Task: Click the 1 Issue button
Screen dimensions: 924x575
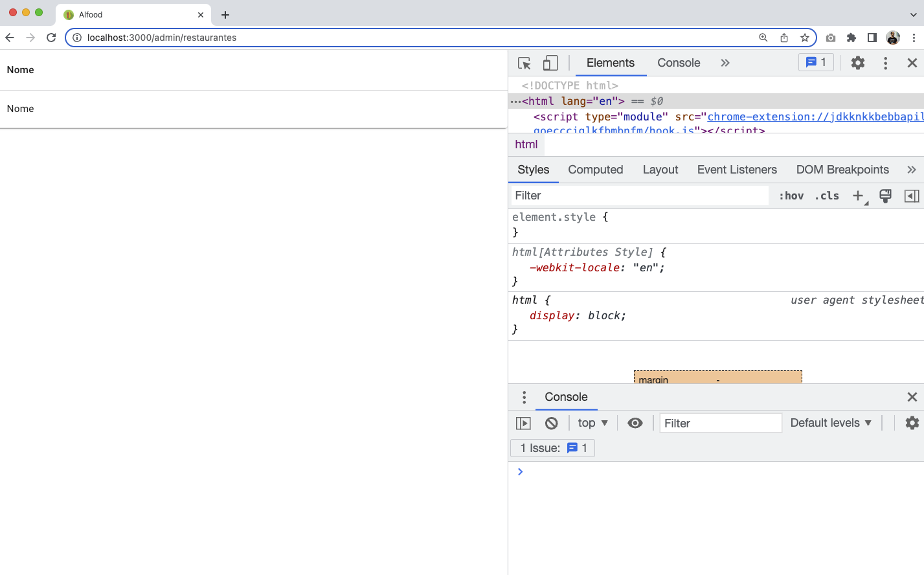Action: click(553, 448)
